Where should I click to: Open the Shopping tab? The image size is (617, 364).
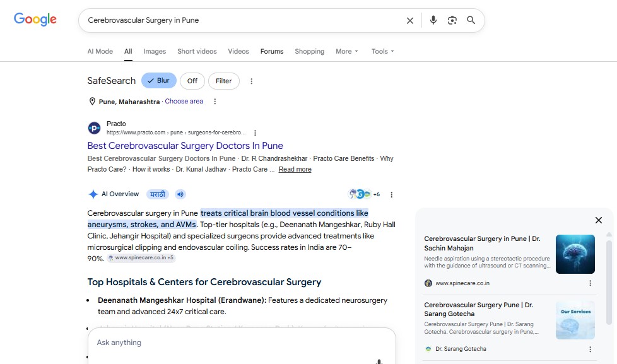coord(310,51)
